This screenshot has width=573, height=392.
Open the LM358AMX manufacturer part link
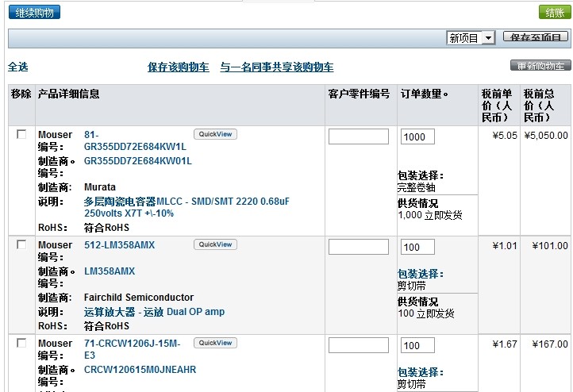(x=110, y=271)
